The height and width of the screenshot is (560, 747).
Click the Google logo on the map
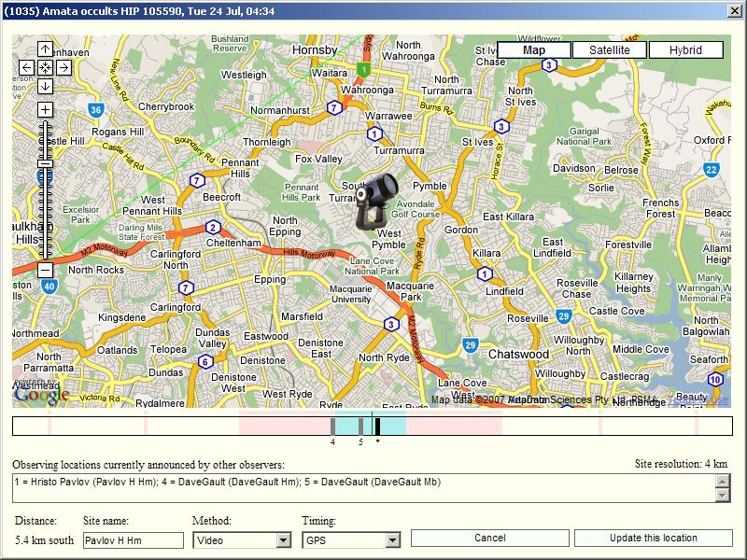click(x=42, y=394)
